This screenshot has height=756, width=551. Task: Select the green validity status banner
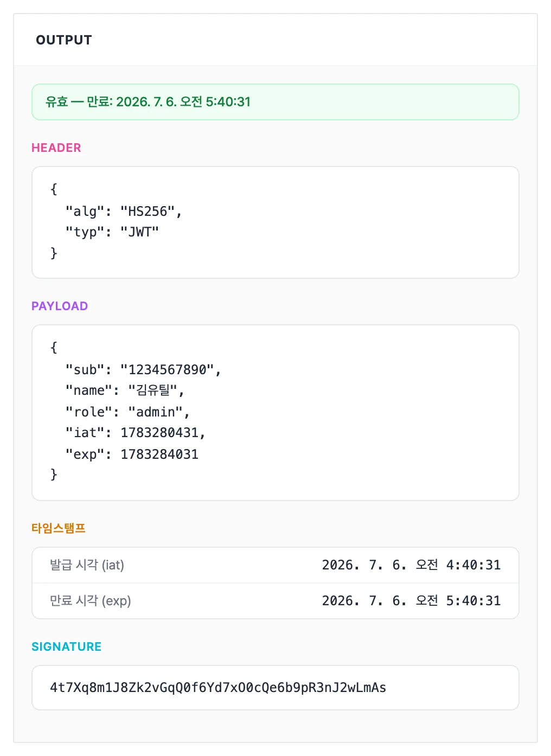275,102
